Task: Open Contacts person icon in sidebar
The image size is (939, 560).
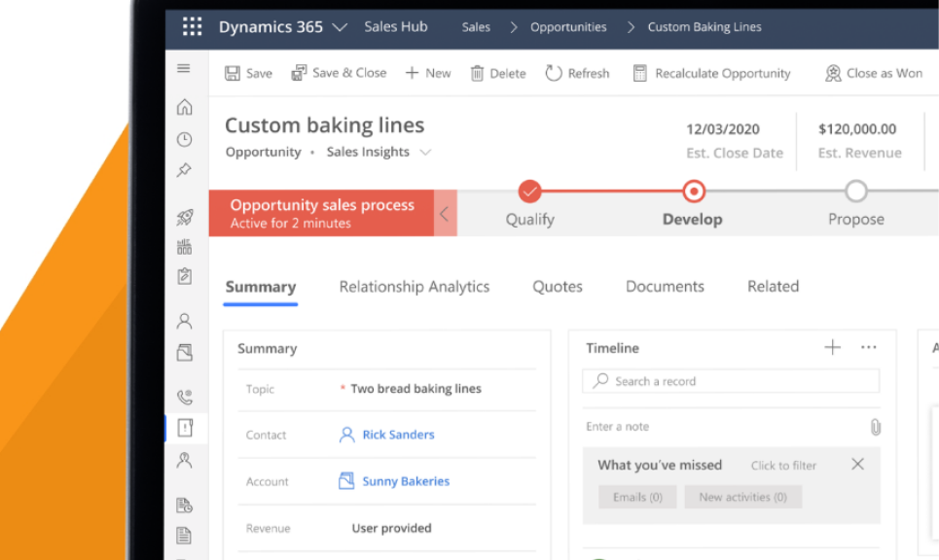Action: (185, 321)
